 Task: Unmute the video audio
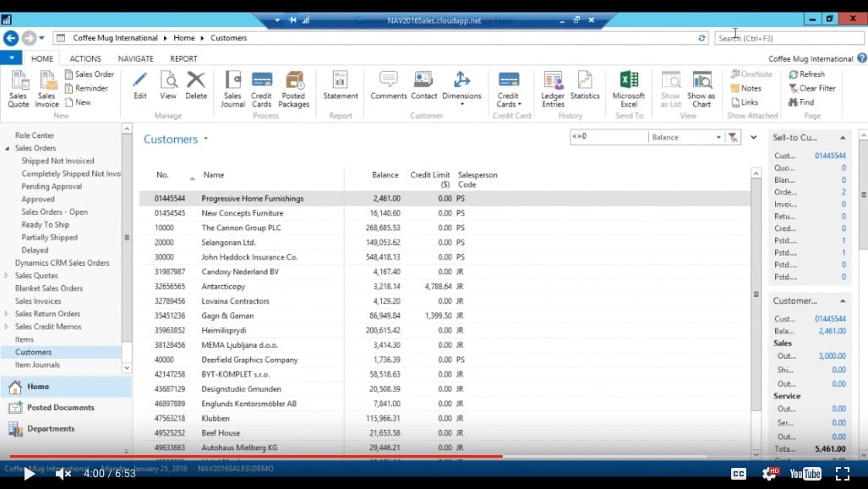63,474
